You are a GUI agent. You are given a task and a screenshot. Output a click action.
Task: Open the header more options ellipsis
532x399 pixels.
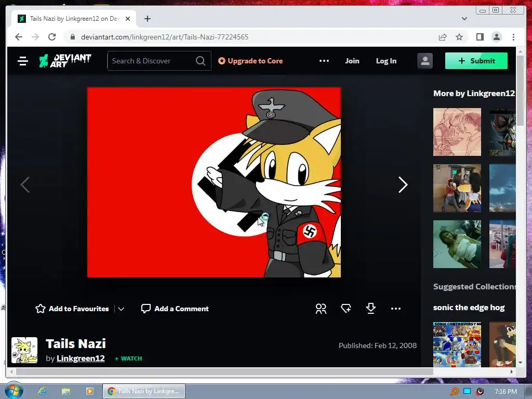point(324,61)
